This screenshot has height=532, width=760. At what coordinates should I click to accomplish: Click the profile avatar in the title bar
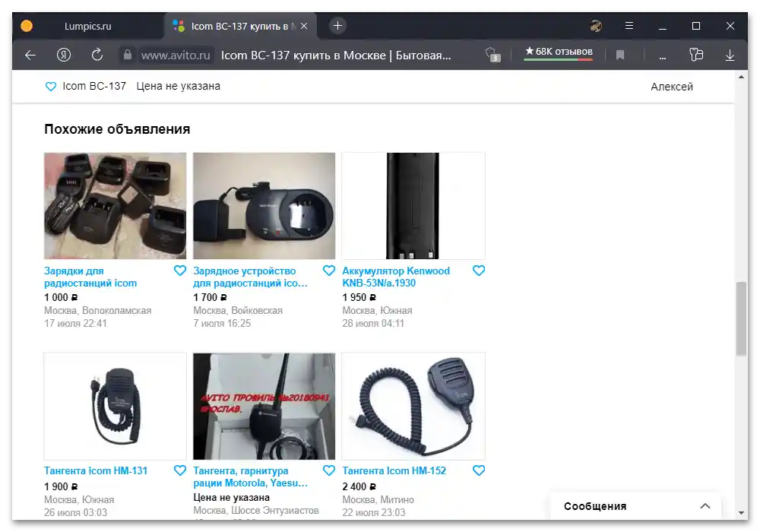596,26
